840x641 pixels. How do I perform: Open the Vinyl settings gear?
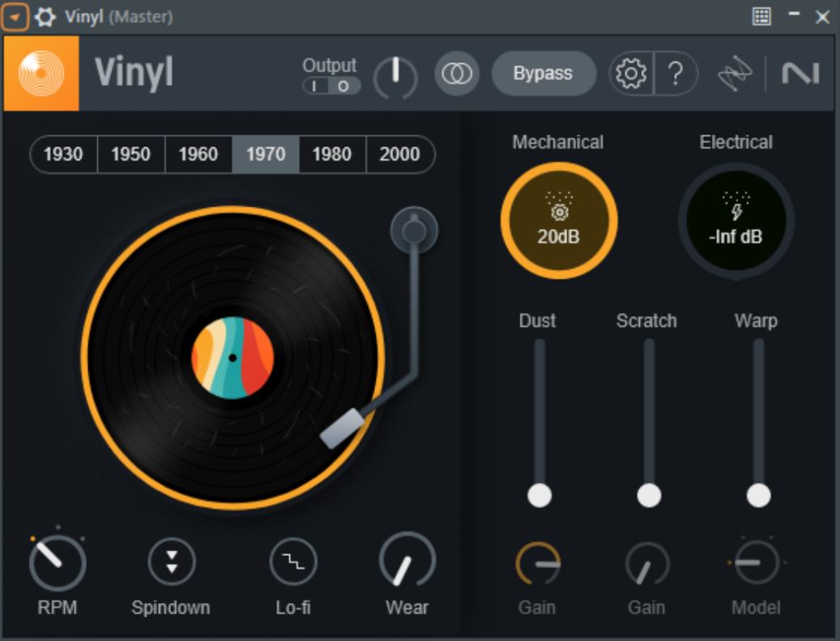pyautogui.click(x=631, y=74)
